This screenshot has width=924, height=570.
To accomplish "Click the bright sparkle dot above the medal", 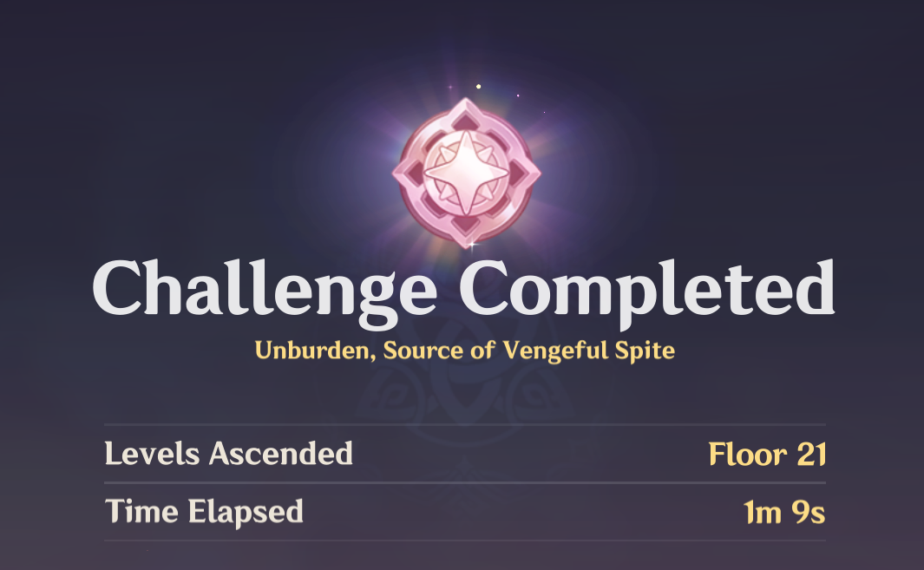I will 477,86.
